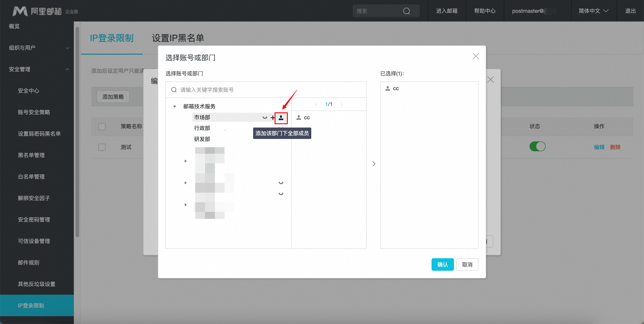Viewport: 644px width, 324px height.
Task: Click the top bar search magnifier icon
Action: [406, 11]
